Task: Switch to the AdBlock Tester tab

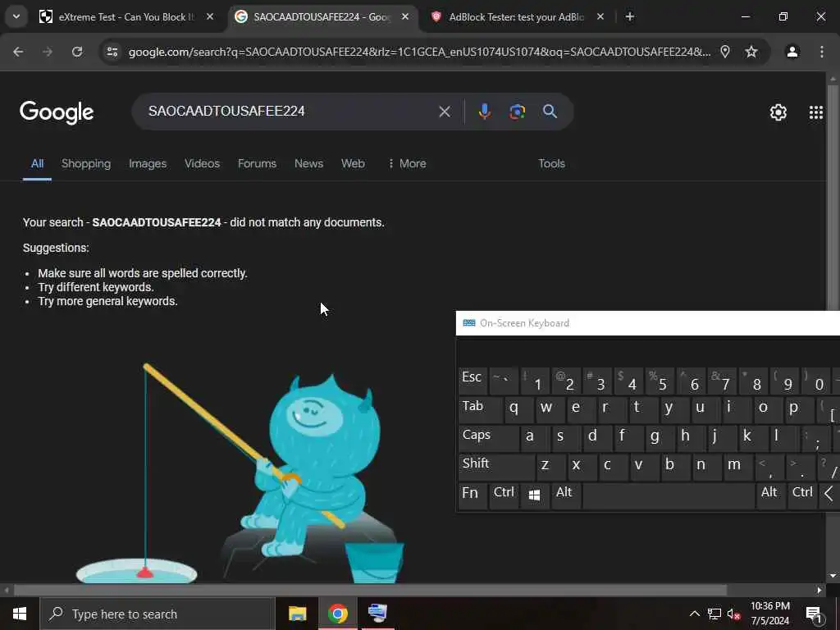Action: tap(517, 17)
